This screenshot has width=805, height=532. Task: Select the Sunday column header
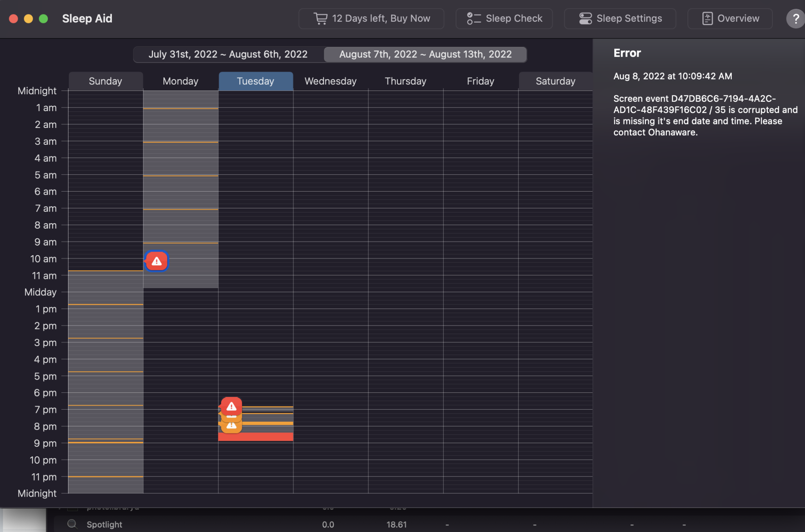tap(105, 81)
